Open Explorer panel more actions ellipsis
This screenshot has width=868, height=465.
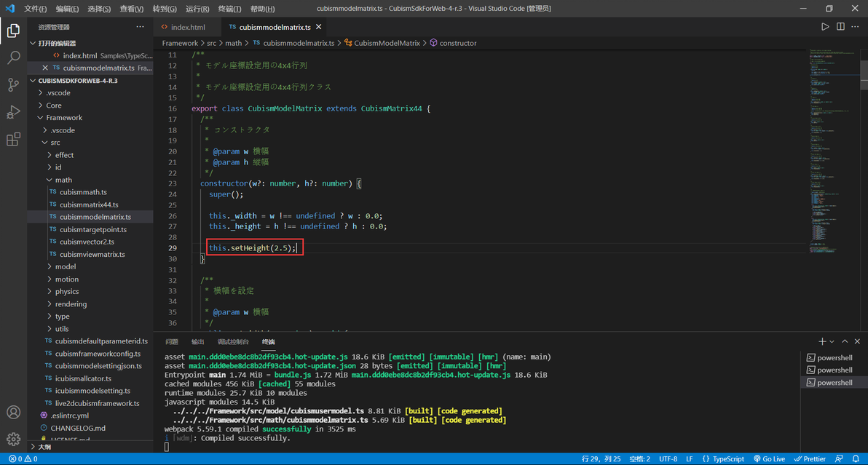140,26
